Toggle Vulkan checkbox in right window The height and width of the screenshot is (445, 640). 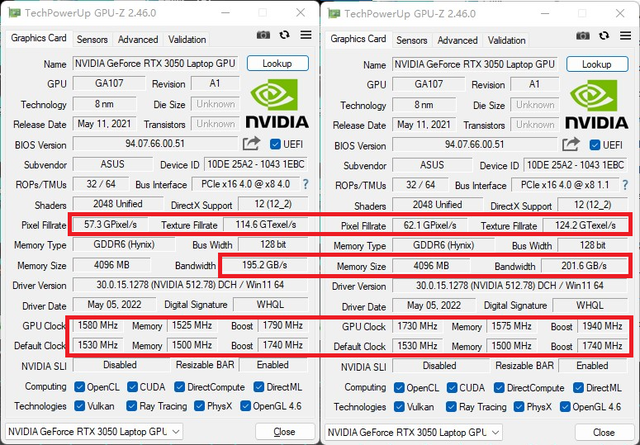point(399,407)
